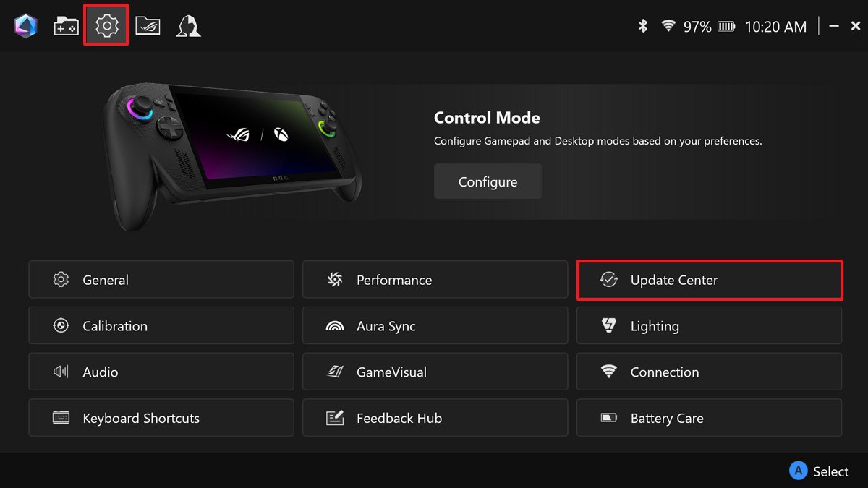Select the Settings gear tab icon
This screenshot has height=488, width=868.
[106, 26]
